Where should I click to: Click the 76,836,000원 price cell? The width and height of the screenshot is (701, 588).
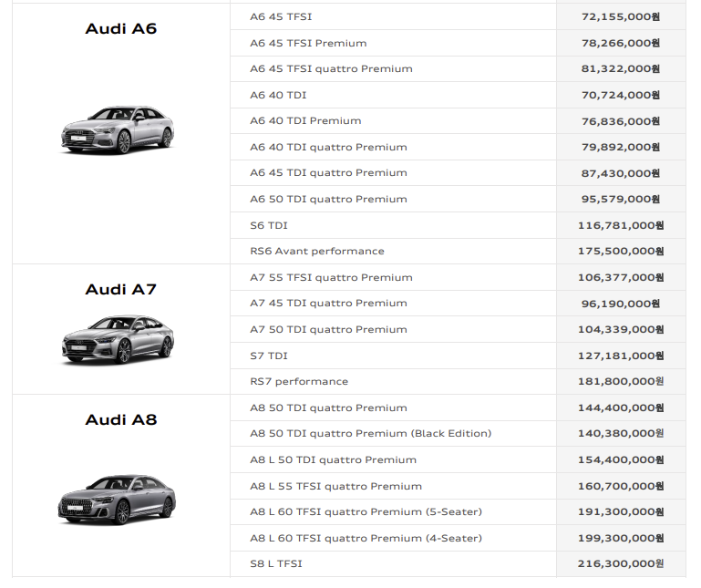(621, 121)
